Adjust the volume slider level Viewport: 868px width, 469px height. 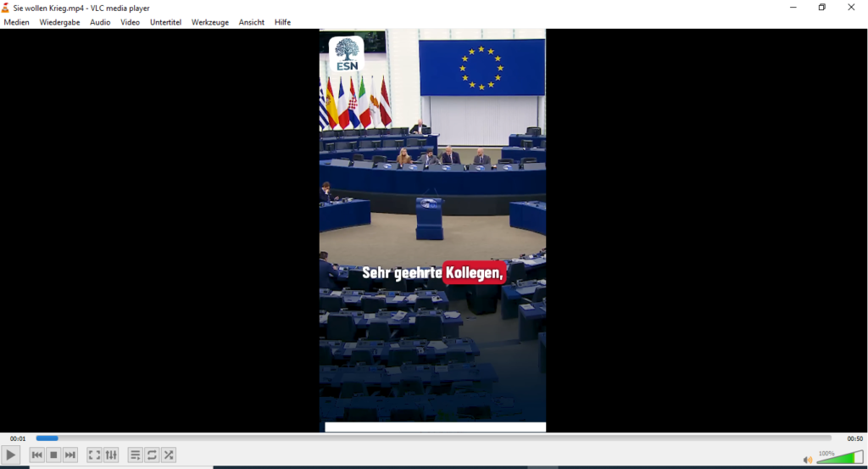(839, 458)
